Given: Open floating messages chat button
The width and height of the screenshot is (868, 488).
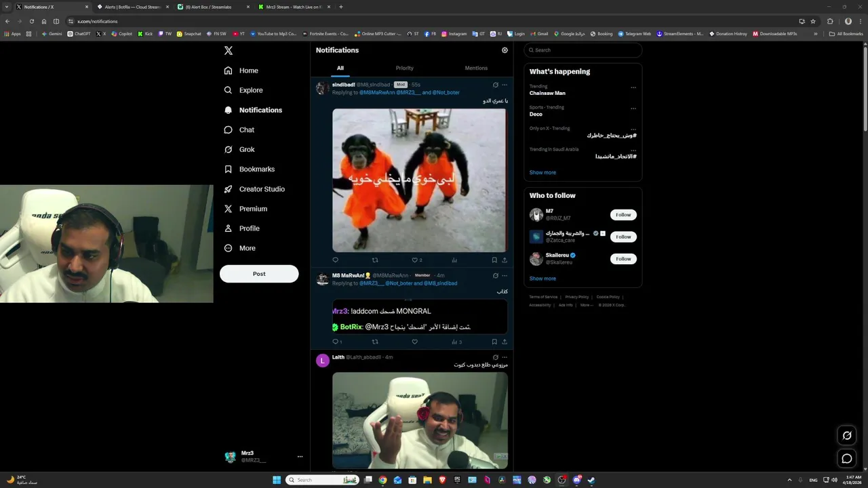Looking at the screenshot, I should pos(847,459).
